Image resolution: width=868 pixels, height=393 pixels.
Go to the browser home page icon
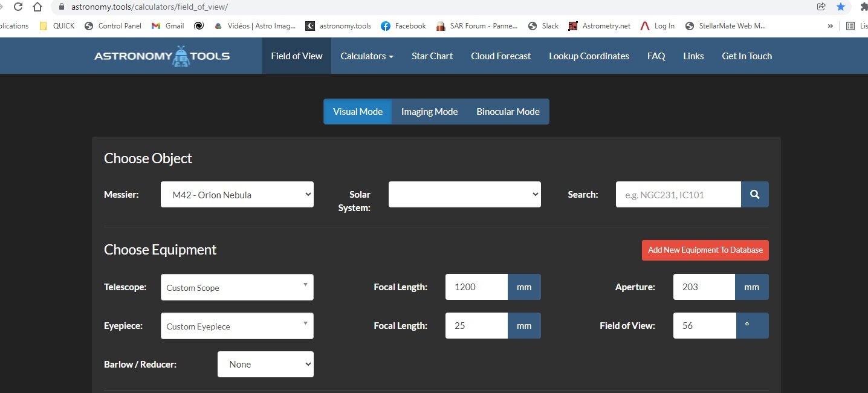pyautogui.click(x=37, y=7)
